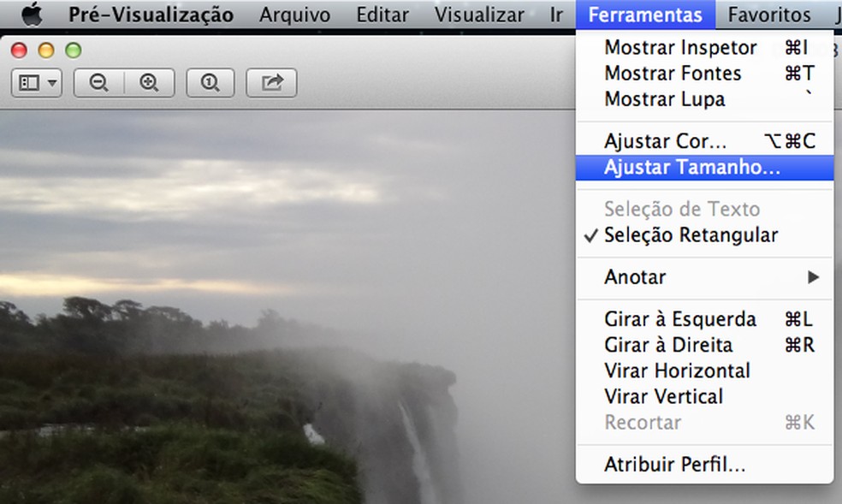Viewport: 842px width, 504px height.
Task: Click the share arrow toolbar button
Action: [x=272, y=83]
